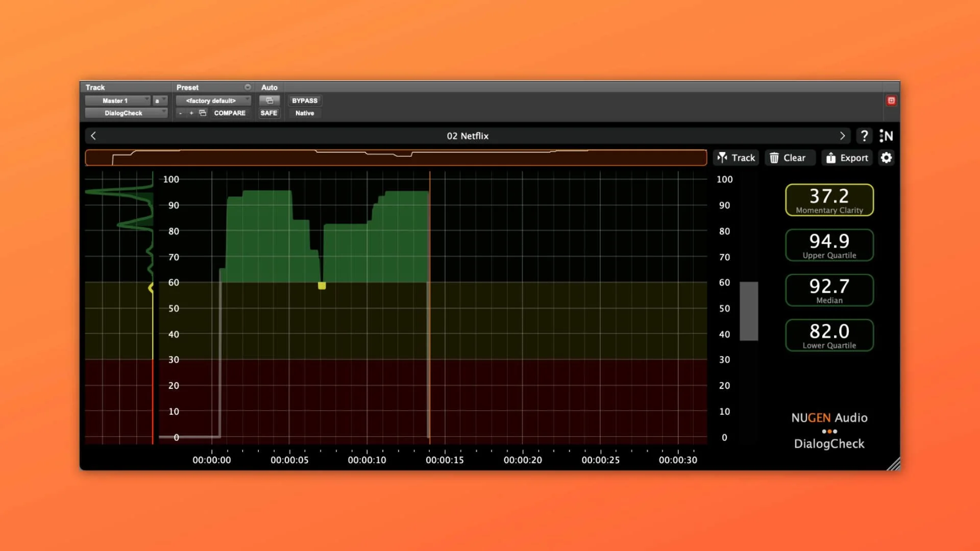
Task: Toggle the COMPARE button
Action: point(230,113)
